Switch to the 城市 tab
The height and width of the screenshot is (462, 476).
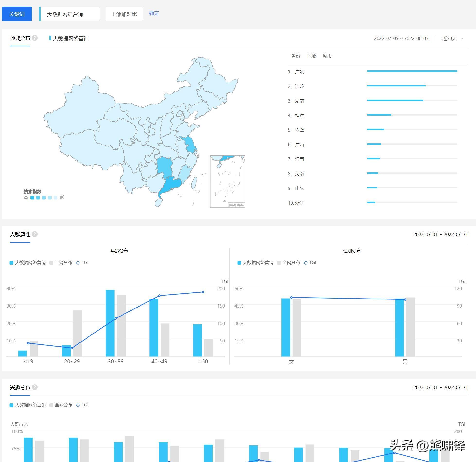coord(327,56)
